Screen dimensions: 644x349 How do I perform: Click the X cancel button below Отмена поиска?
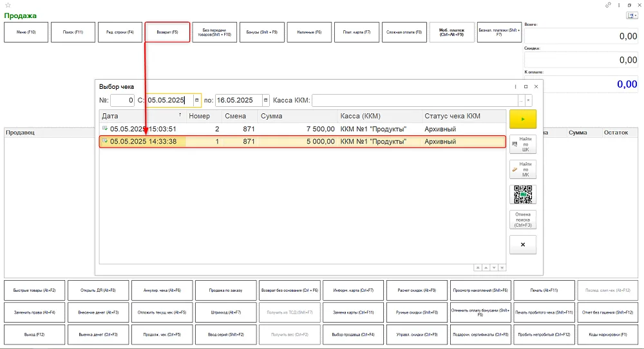(x=523, y=244)
